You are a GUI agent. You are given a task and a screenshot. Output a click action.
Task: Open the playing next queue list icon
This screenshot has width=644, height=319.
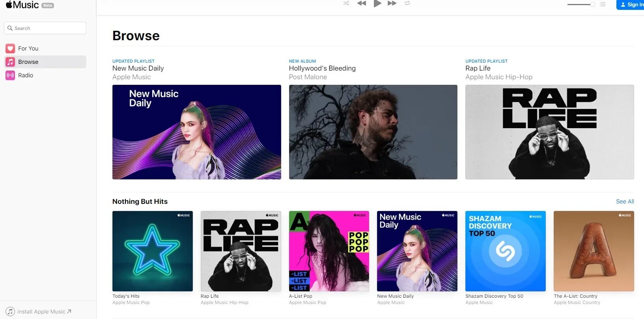pos(603,4)
